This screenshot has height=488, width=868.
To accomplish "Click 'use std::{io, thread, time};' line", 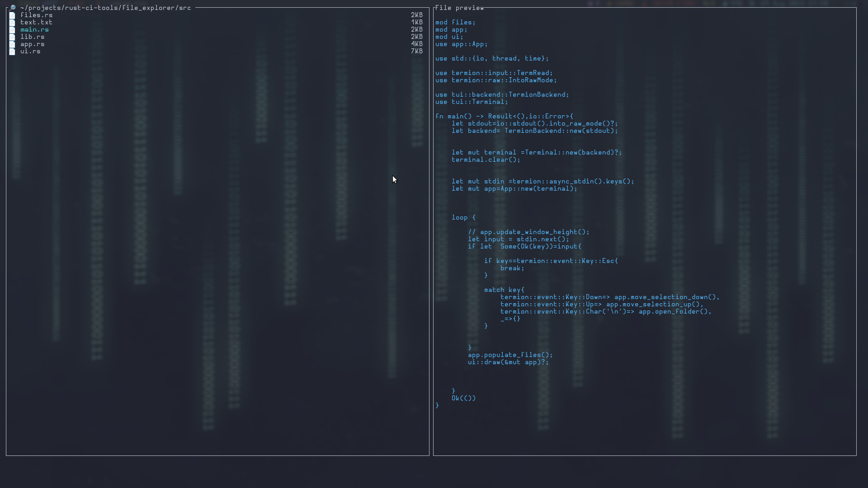I will [492, 58].
